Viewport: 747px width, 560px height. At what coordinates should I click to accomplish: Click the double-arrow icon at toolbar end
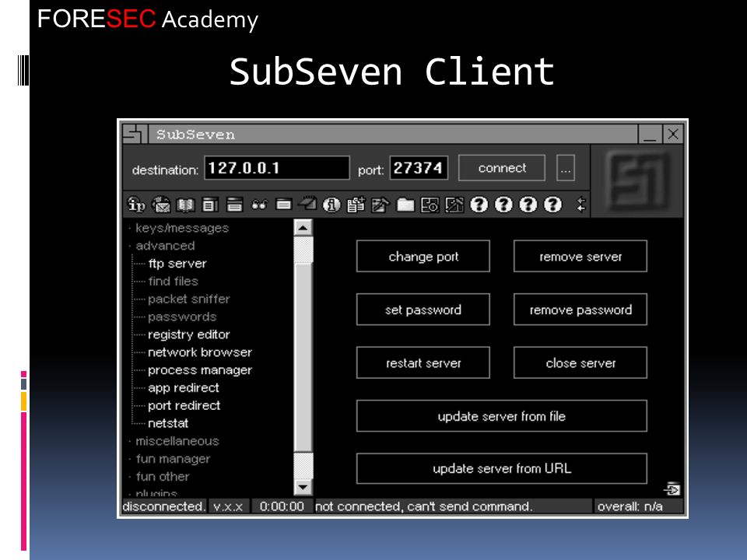click(580, 205)
